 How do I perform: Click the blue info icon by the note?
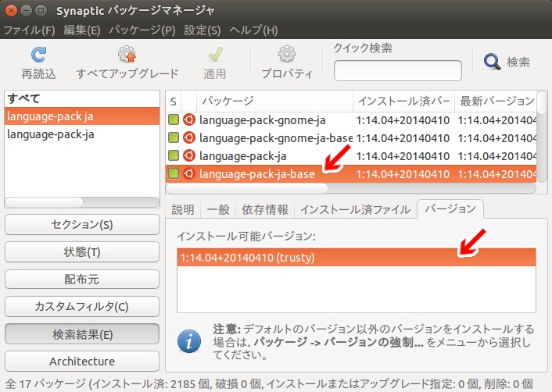tap(189, 341)
